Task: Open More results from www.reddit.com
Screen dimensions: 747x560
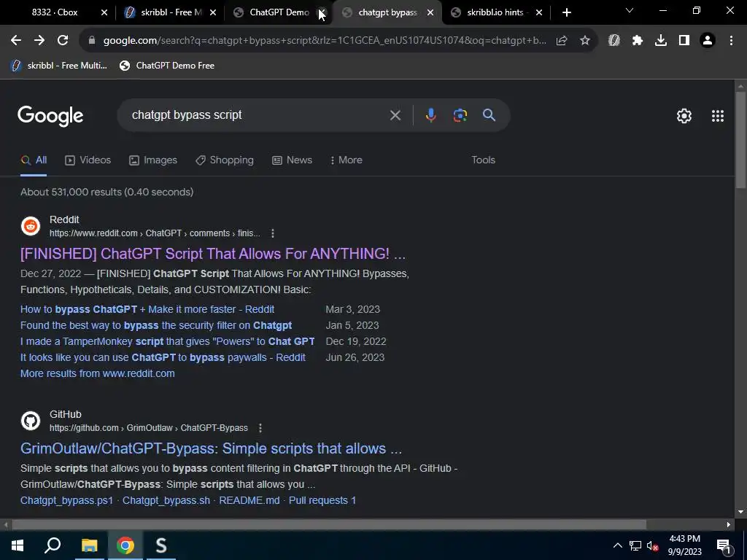Action: (x=98, y=374)
